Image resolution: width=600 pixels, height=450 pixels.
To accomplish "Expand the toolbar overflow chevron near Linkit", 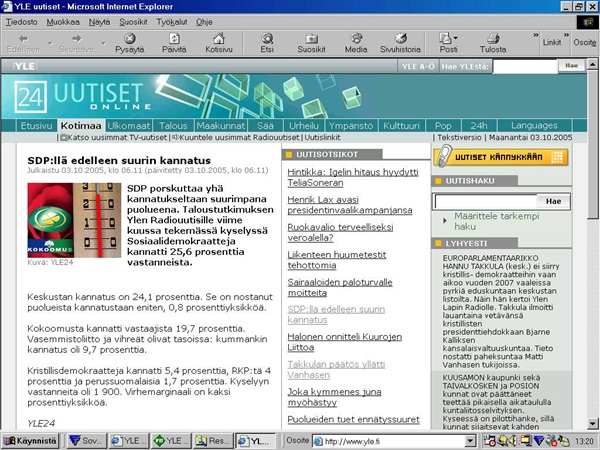I will (x=532, y=37).
